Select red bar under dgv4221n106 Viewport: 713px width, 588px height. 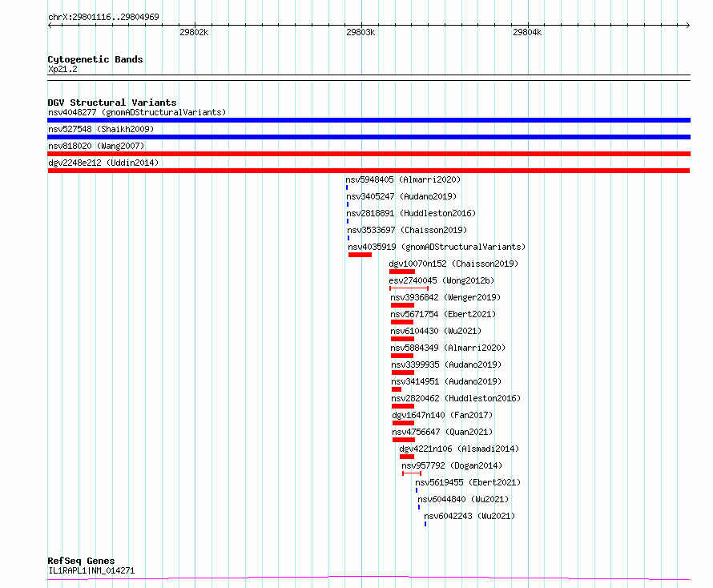pos(407,457)
